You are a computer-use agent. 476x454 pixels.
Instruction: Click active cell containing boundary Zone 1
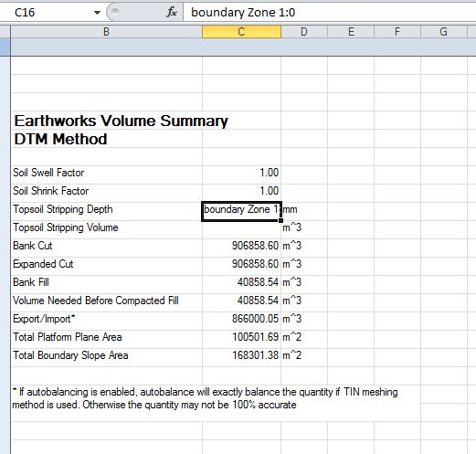[x=241, y=211]
